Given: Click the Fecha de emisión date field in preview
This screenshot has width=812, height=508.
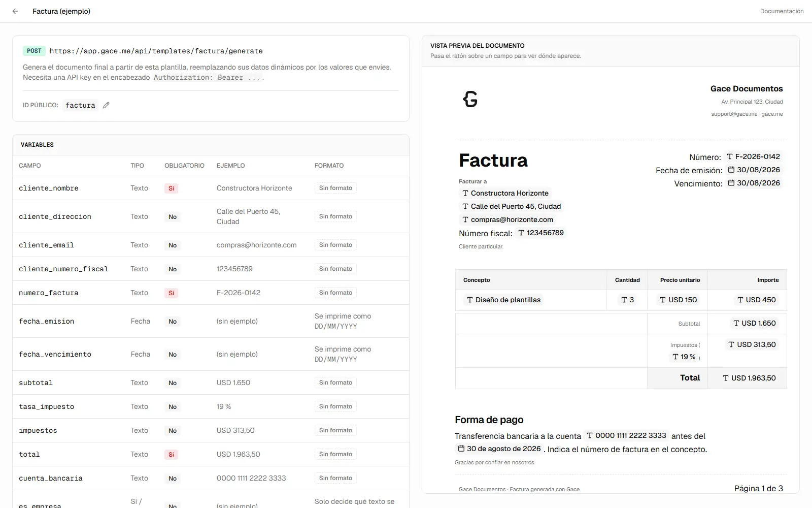Looking at the screenshot, I should 754,170.
